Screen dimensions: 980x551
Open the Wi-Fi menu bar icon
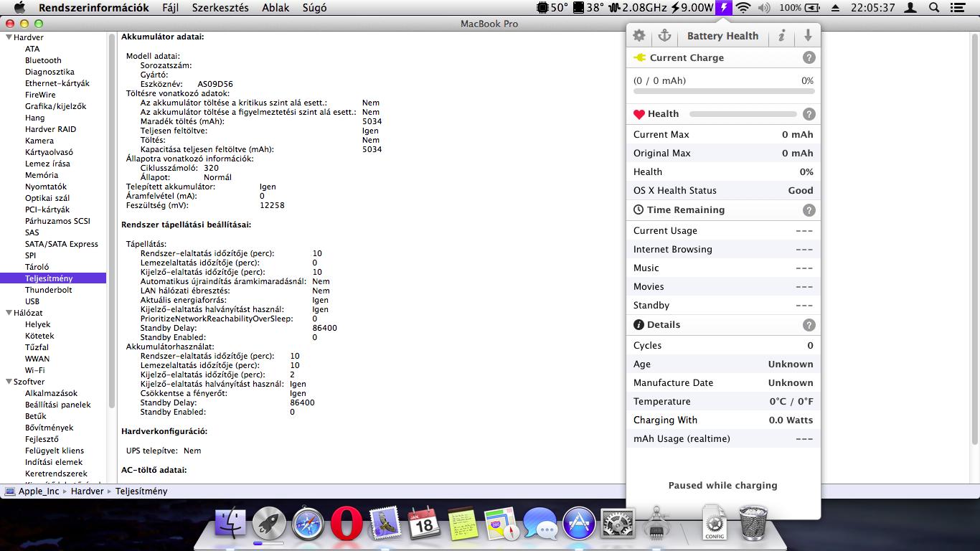[x=743, y=8]
